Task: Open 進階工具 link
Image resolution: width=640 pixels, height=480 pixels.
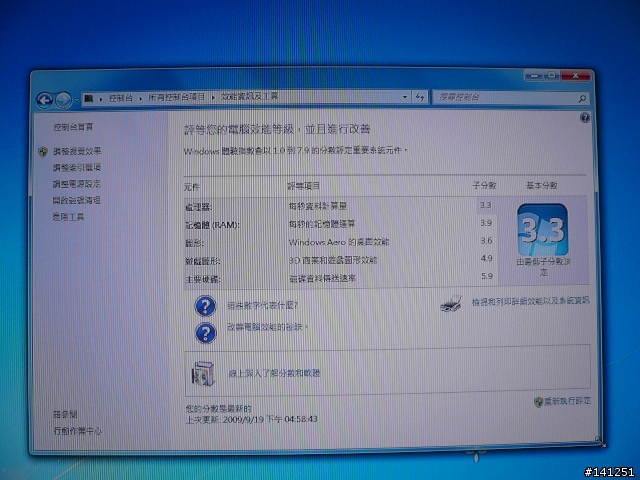Action: point(68,217)
